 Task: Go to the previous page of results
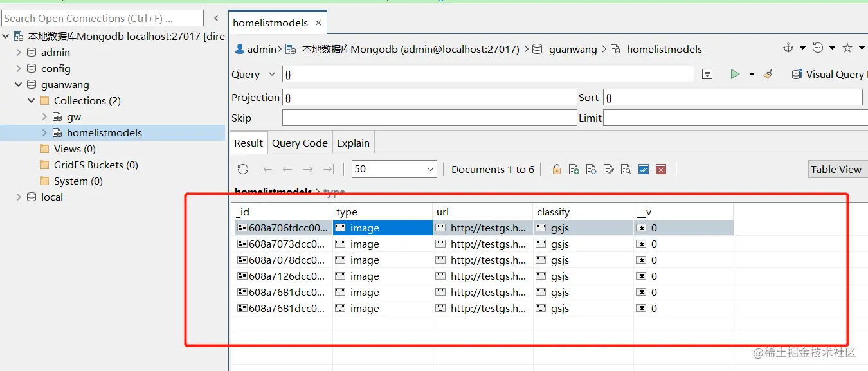pyautogui.click(x=287, y=169)
